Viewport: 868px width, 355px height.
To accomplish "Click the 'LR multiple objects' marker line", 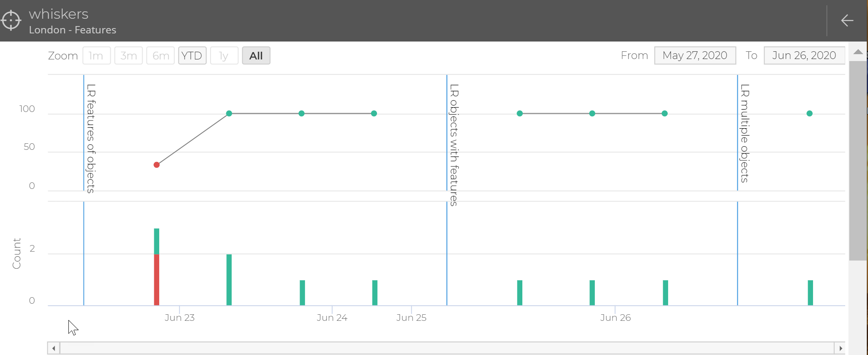I will click(x=737, y=134).
